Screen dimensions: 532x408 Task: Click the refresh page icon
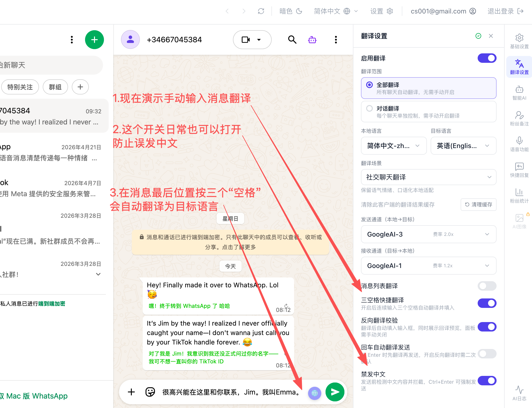pos(261,11)
